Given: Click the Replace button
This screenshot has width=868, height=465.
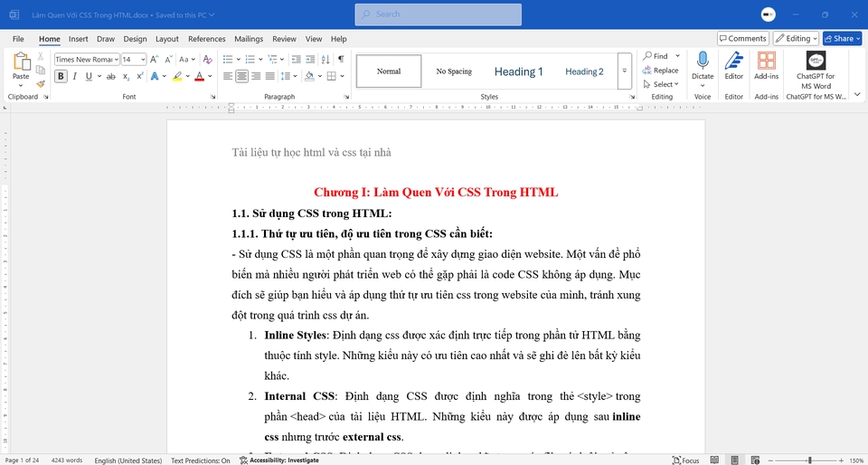Looking at the screenshot, I should pos(660,71).
